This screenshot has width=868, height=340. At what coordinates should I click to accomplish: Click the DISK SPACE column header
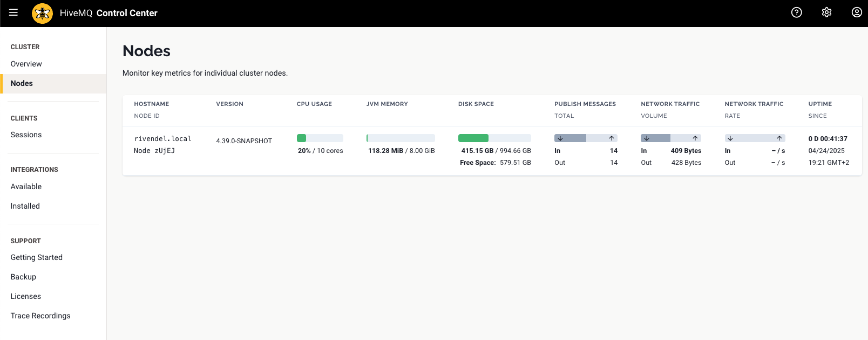tap(476, 104)
